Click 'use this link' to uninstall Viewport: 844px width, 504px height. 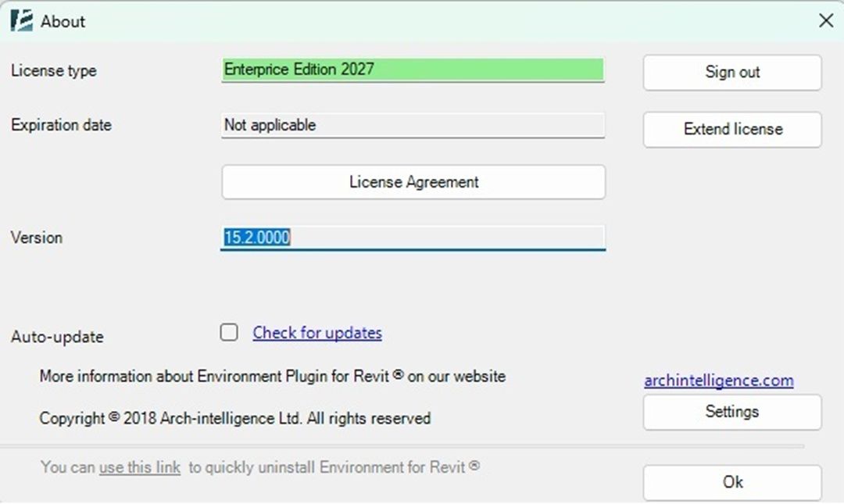[x=139, y=466]
